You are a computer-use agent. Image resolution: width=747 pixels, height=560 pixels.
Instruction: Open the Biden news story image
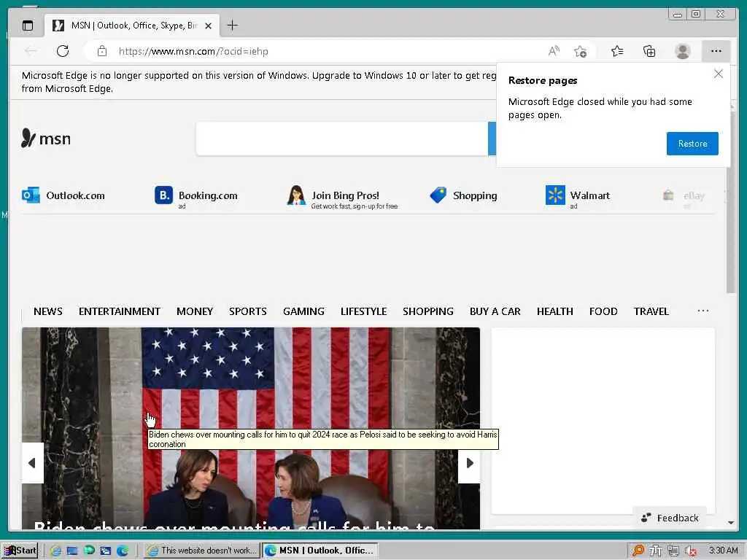251,427
